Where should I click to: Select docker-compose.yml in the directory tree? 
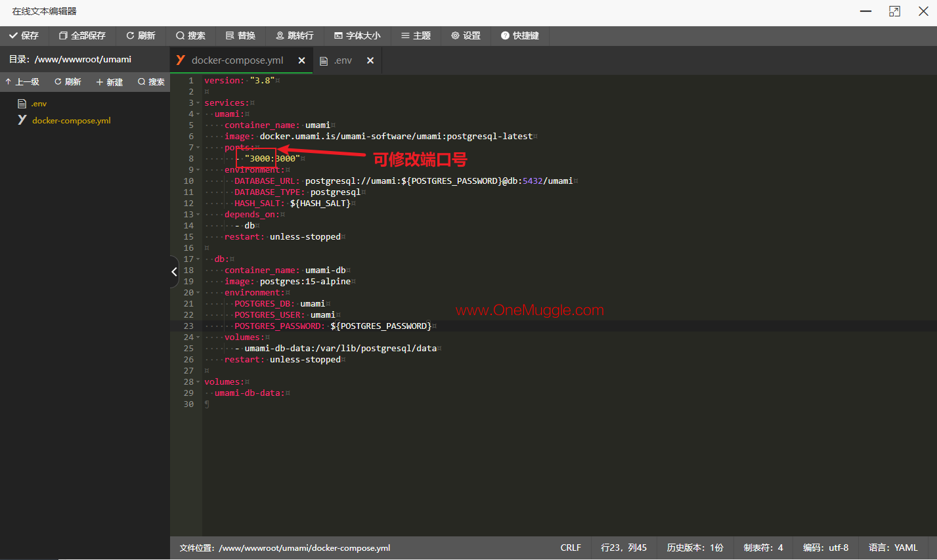pos(72,121)
